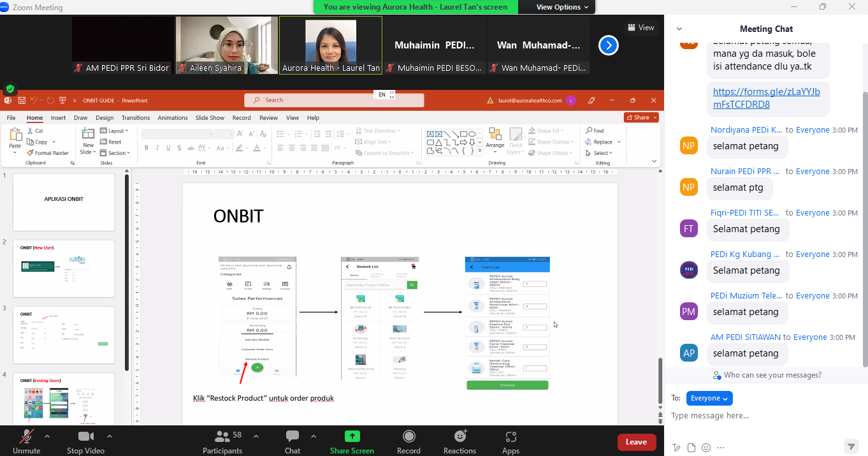The width and height of the screenshot is (868, 456).
Task: Click the Present from Beginning quick access icon
Action: click(62, 100)
